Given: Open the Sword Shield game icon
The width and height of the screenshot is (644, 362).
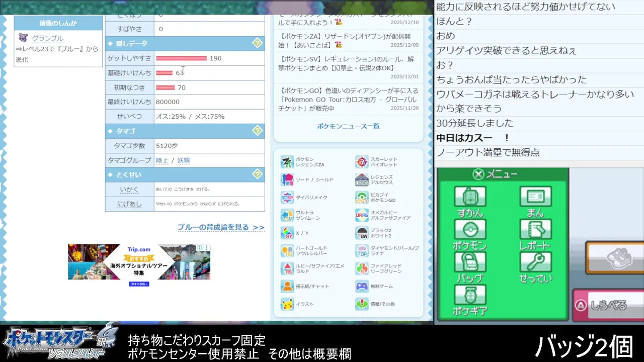Looking at the screenshot, I should click(287, 179).
